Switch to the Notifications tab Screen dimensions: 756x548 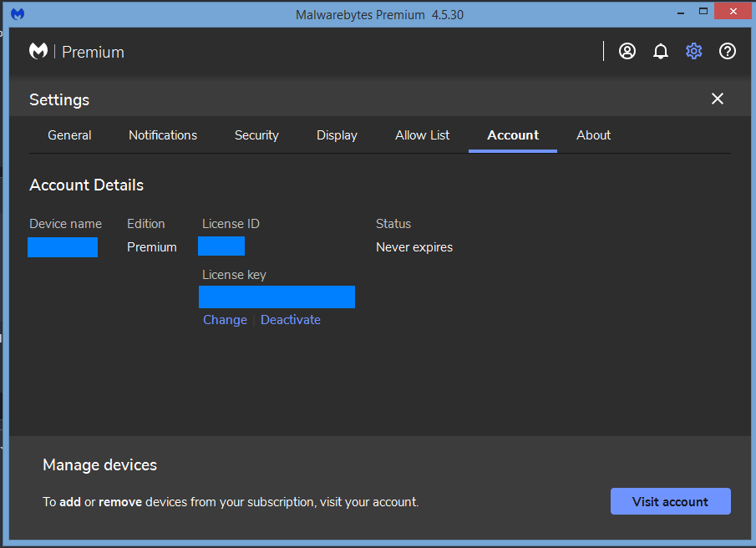[x=163, y=135]
